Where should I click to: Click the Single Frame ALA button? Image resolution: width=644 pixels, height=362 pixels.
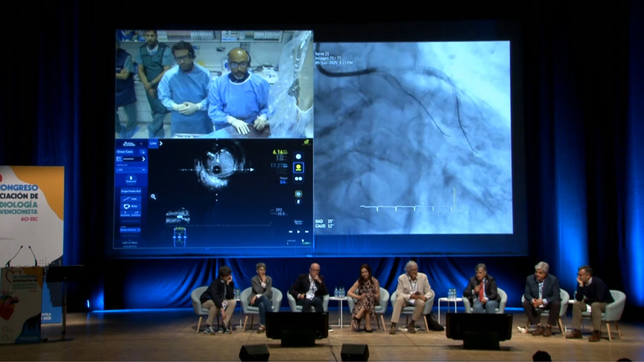pos(131,191)
